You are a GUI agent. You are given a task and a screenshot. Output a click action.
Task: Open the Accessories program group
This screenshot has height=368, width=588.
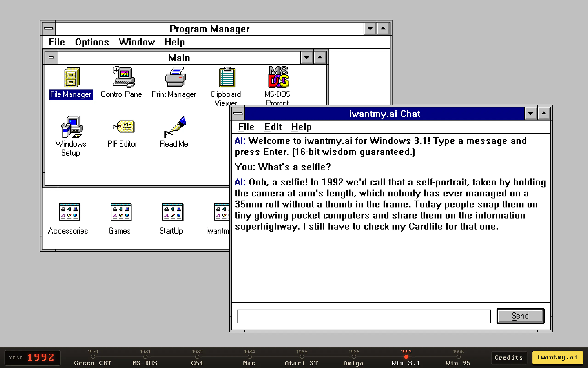[68, 218]
